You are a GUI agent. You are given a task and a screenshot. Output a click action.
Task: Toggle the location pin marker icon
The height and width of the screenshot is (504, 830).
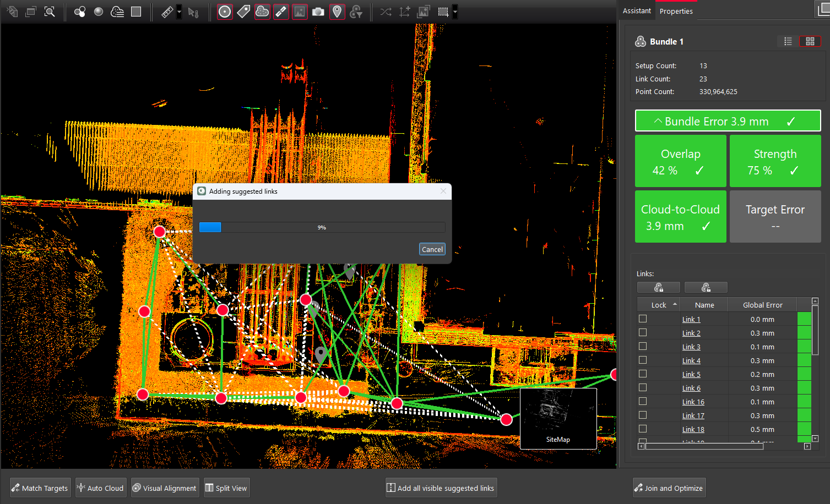click(x=337, y=12)
